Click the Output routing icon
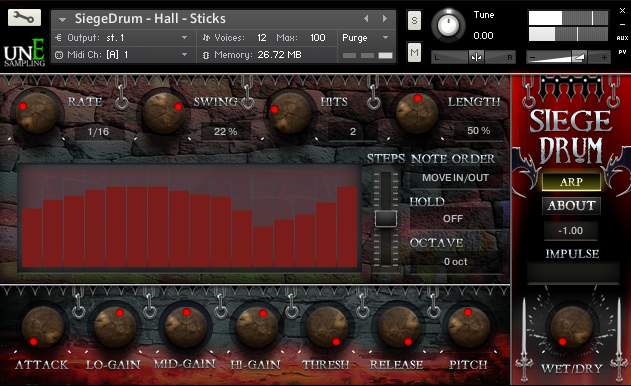 point(58,38)
